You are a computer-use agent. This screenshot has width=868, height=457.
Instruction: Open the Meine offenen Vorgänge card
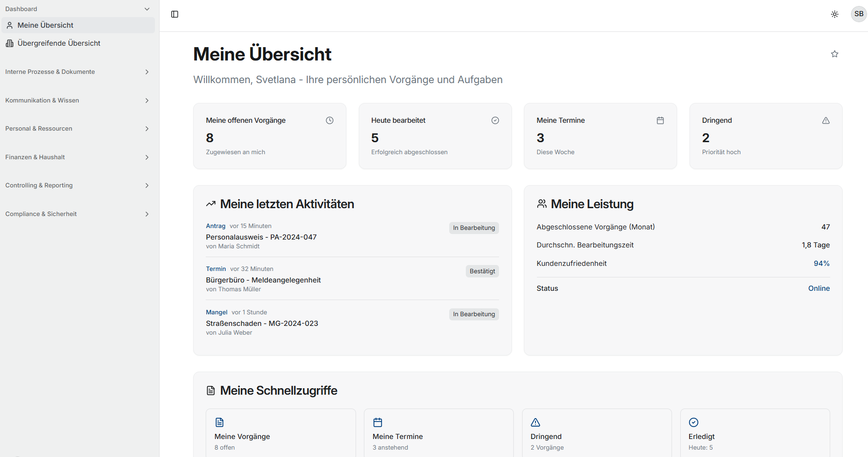[270, 136]
